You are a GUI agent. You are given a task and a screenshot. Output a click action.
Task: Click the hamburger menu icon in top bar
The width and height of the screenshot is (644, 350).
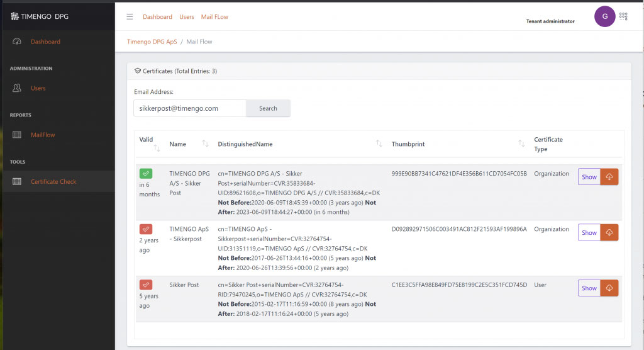[x=130, y=17]
